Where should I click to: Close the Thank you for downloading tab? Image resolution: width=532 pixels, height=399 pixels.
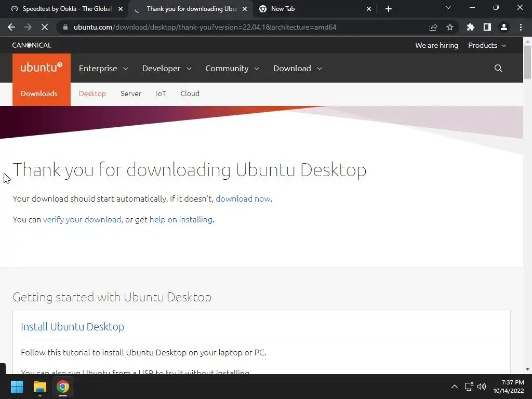click(x=245, y=9)
